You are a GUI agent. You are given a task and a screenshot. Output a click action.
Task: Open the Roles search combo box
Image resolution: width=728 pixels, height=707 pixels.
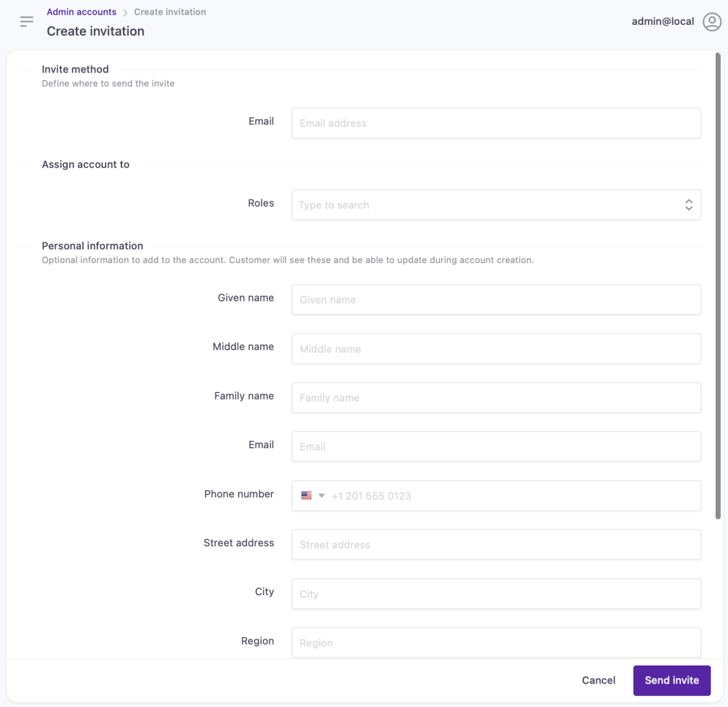point(496,205)
